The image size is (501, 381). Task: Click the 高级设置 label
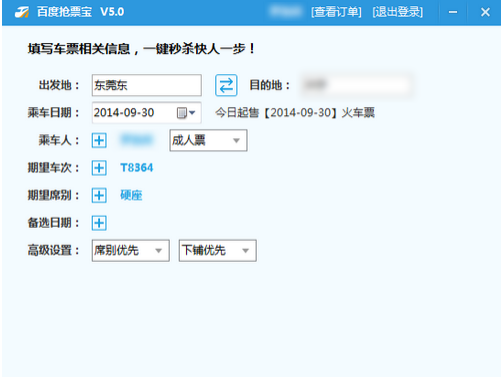point(53,250)
